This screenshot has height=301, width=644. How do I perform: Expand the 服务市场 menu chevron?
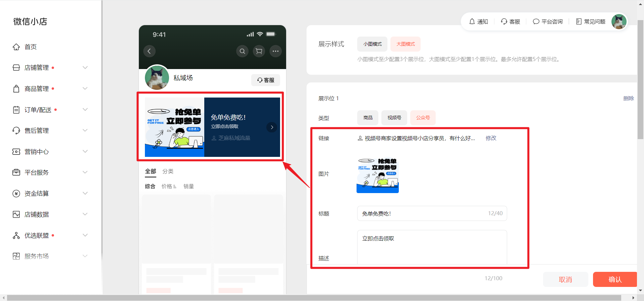point(85,256)
